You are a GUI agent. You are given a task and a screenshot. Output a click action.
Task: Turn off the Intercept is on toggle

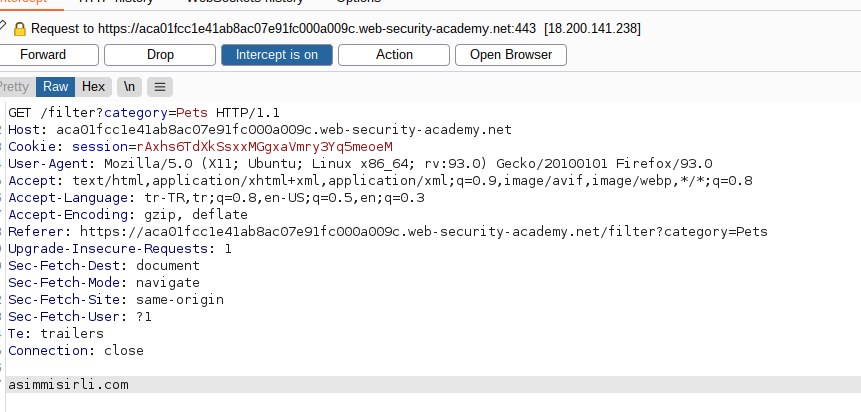click(x=277, y=55)
